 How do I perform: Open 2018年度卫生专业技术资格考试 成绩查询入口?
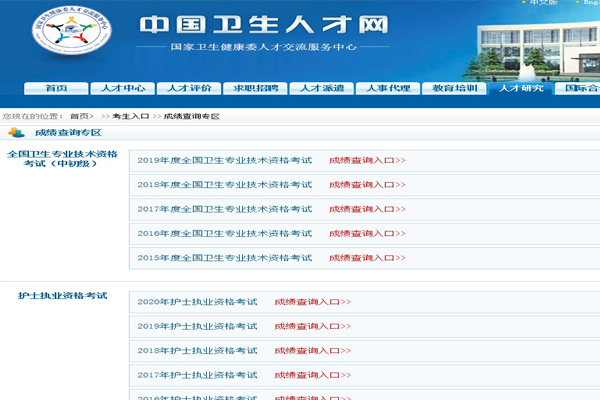(367, 185)
